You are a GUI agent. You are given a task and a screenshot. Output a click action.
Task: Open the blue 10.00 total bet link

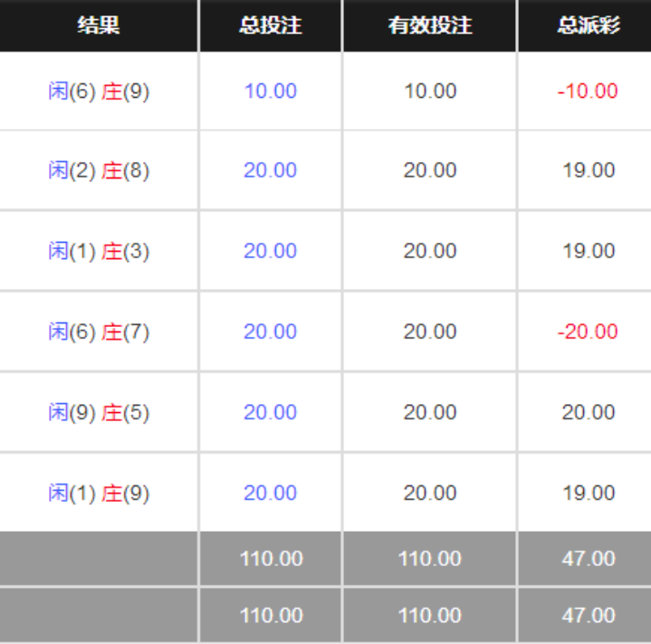coord(271,91)
